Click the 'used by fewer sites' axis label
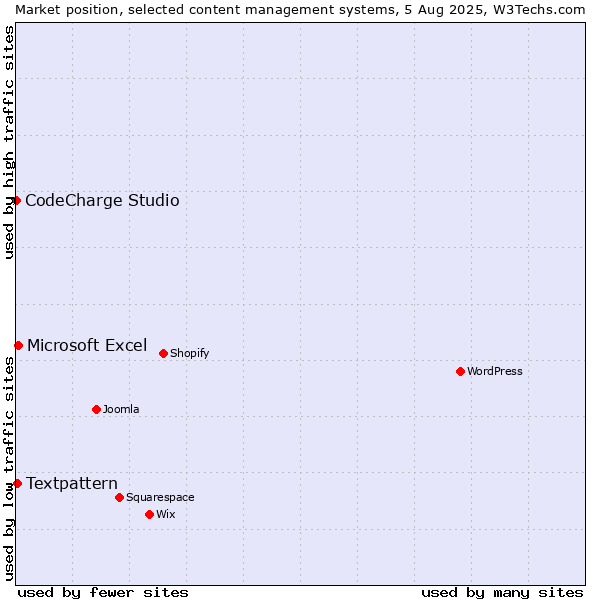The image size is (600, 600). click(103, 593)
